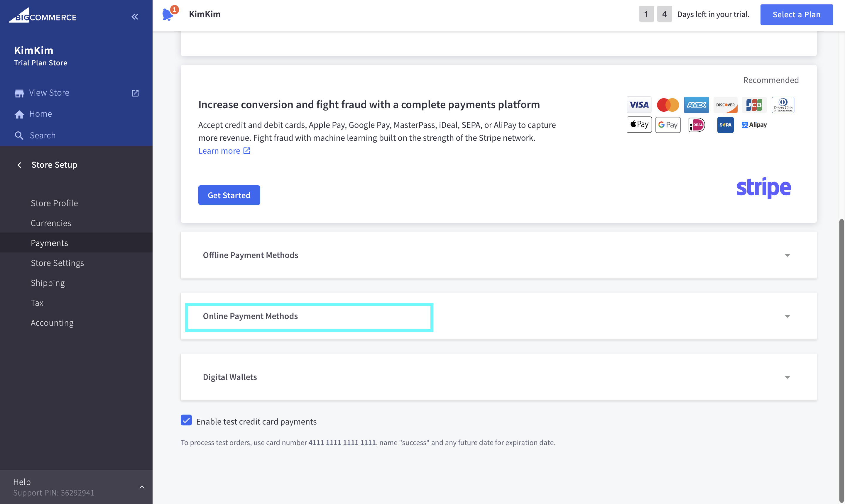Disable test credit card payments checkbox
845x504 pixels.
(x=186, y=420)
